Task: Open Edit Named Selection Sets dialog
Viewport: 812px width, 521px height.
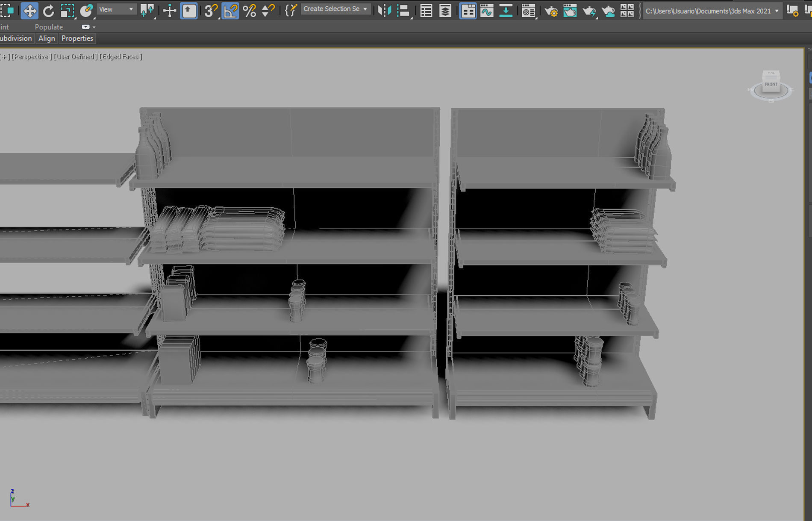Action: 291,11
